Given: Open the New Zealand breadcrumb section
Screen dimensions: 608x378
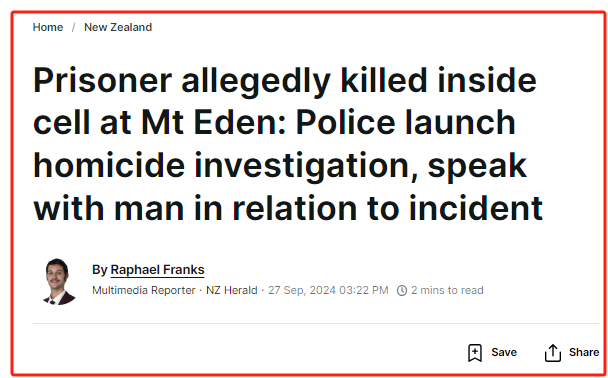Looking at the screenshot, I should coord(118,27).
